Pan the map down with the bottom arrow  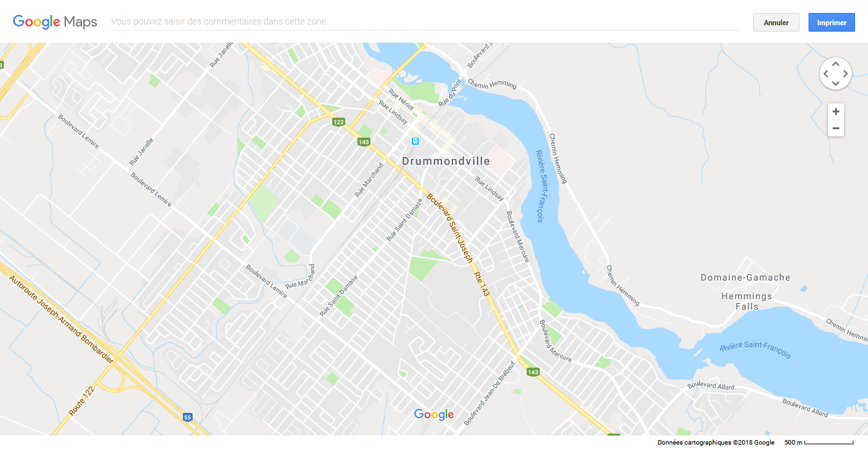click(x=836, y=84)
